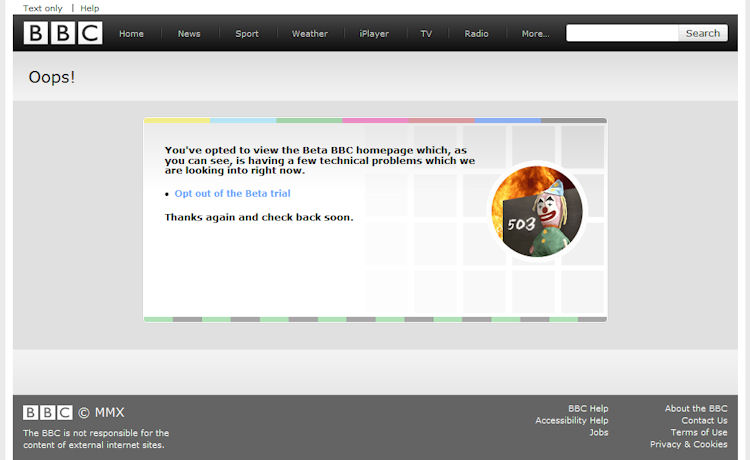
Task: Click the Oops! page heading
Action: 52,77
